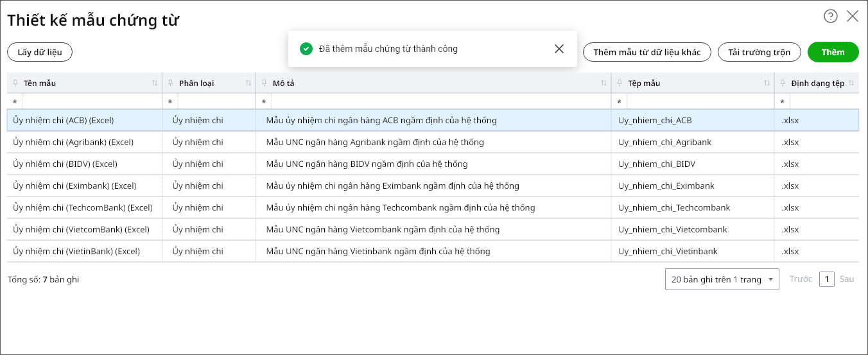Click description mentioning ngân hàng Techcombank
Screen dimensions: 868x355
(x=401, y=207)
